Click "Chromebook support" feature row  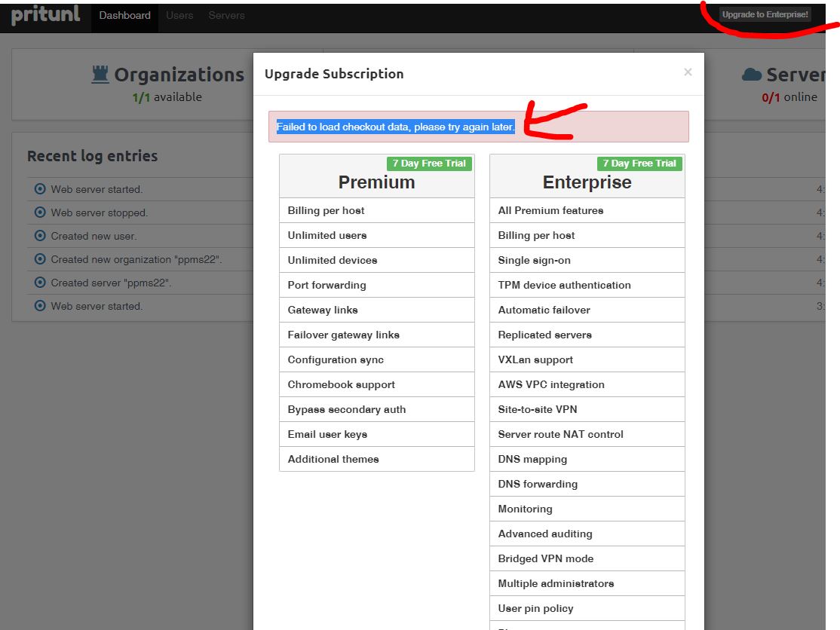point(376,385)
